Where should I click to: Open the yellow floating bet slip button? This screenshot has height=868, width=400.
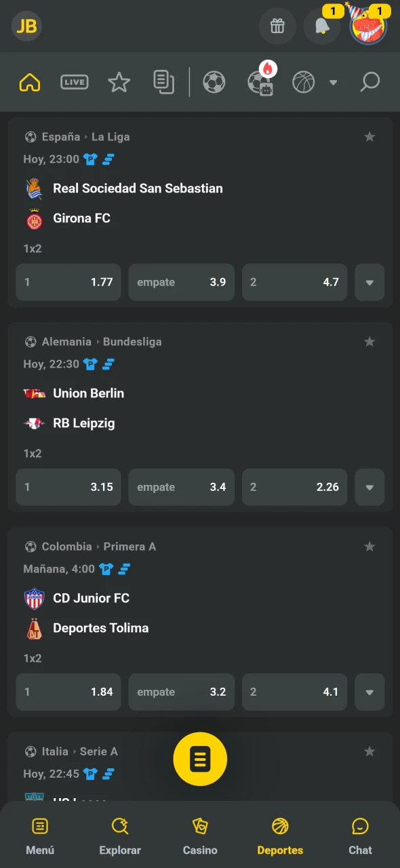[200, 759]
